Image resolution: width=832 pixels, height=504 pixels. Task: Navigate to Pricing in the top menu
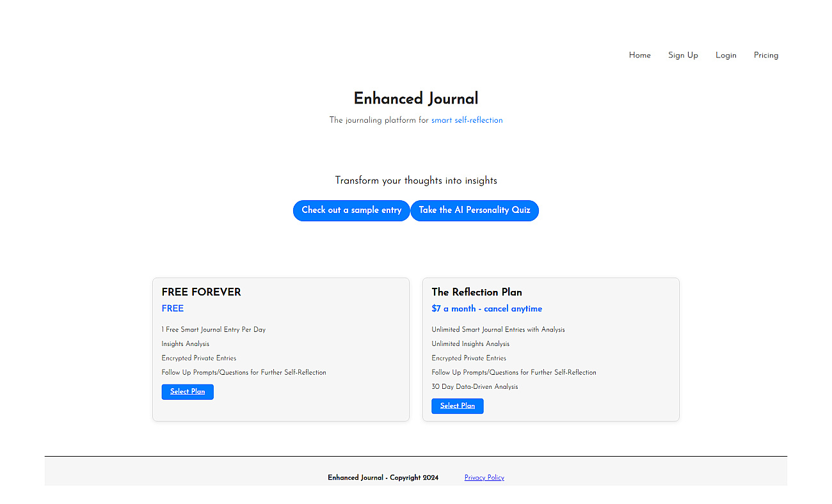766,55
